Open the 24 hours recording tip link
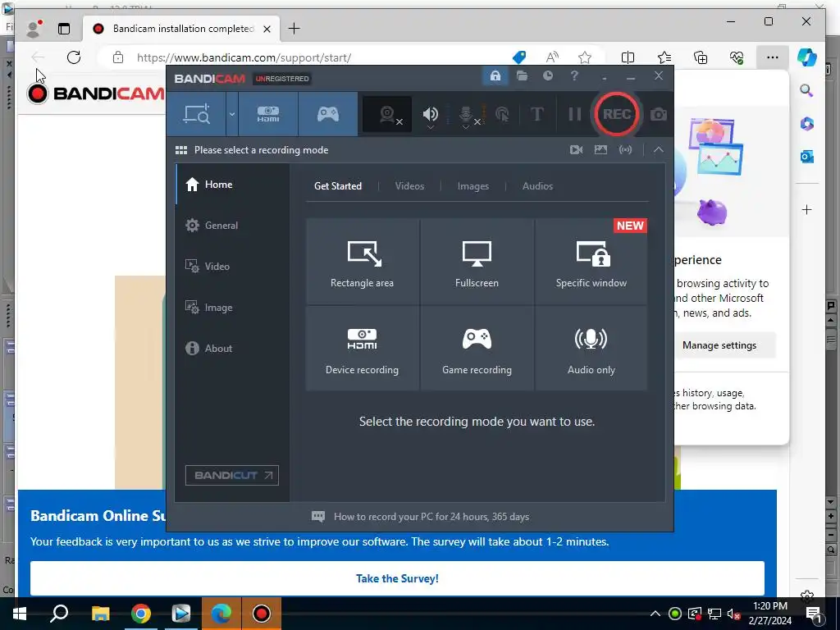The height and width of the screenshot is (630, 840). [x=431, y=517]
